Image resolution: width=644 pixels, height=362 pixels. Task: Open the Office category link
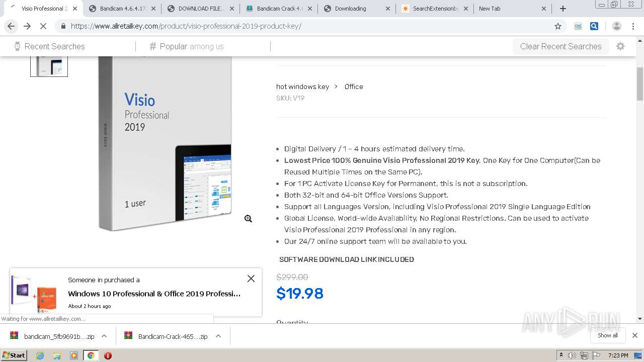click(x=354, y=86)
